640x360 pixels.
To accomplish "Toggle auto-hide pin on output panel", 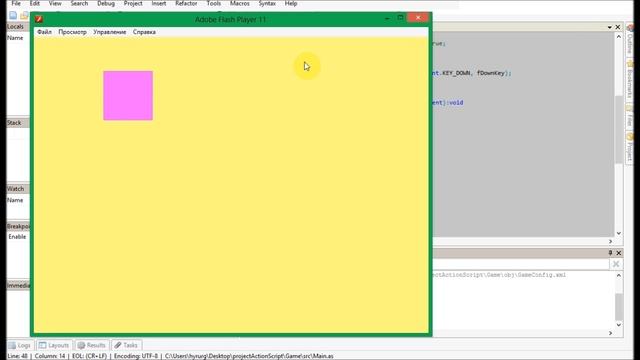I will [x=610, y=253].
